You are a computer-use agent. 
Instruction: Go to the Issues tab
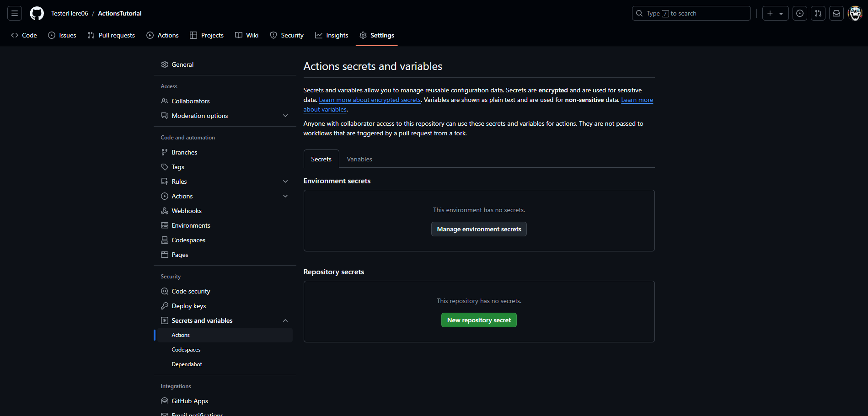62,35
